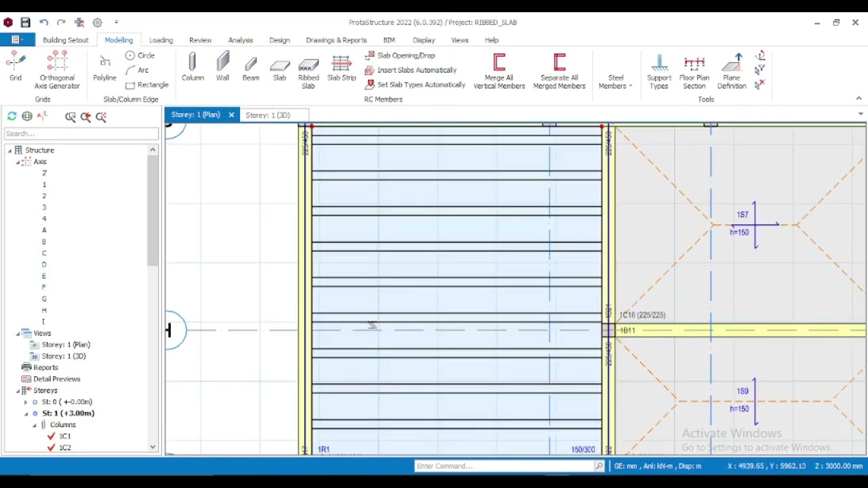Viewport: 868px width, 488px height.
Task: Collapse the Storeys tree node
Action: (18, 390)
